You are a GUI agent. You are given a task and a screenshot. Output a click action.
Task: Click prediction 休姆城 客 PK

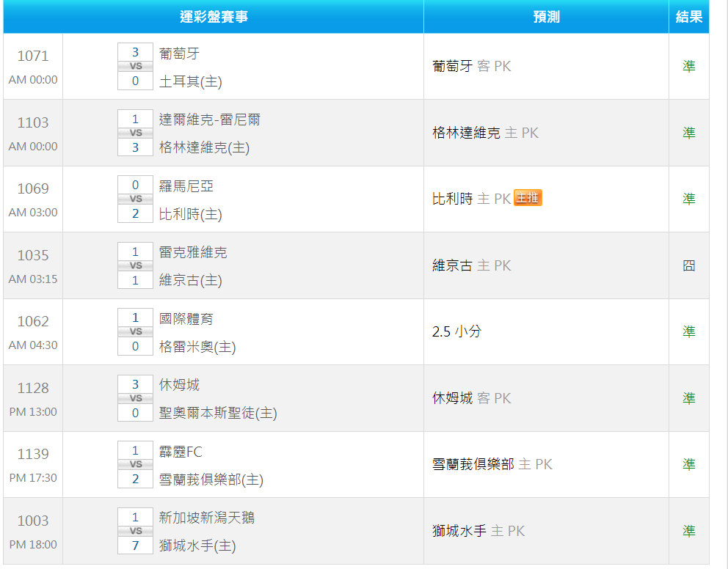click(x=472, y=398)
